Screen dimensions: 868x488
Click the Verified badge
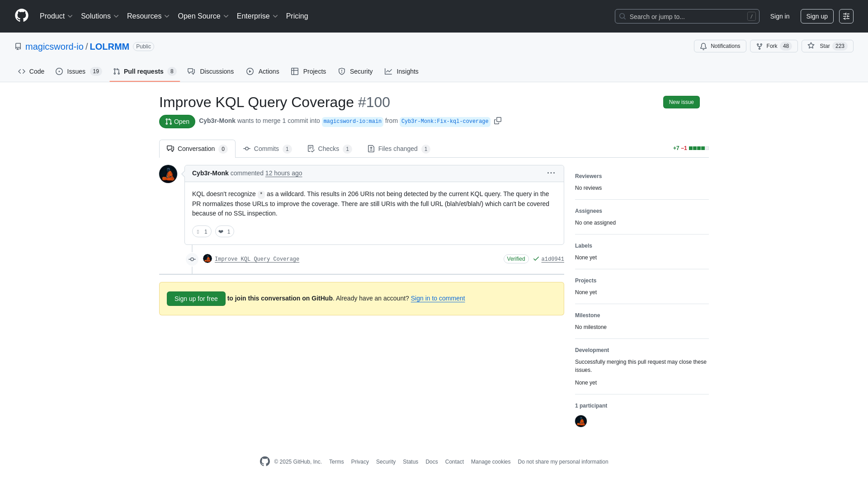tap(516, 259)
